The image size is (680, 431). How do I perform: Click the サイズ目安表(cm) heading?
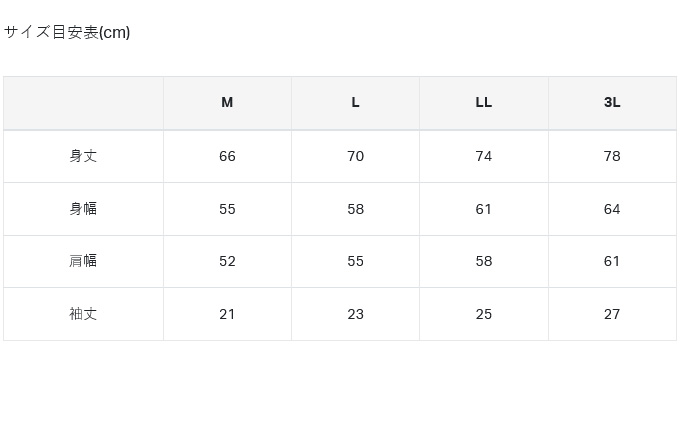(x=67, y=32)
